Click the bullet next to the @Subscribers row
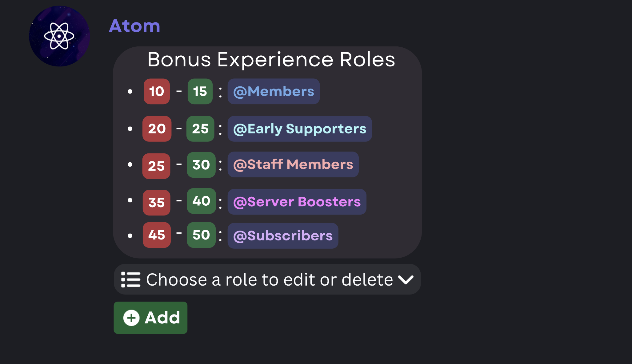Viewport: 632px width, 364px height. coord(130,235)
